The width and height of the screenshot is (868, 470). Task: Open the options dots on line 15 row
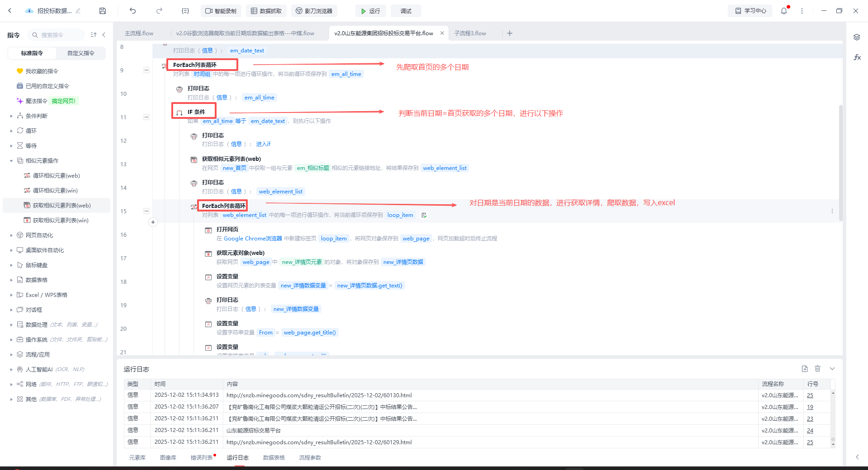coord(832,211)
